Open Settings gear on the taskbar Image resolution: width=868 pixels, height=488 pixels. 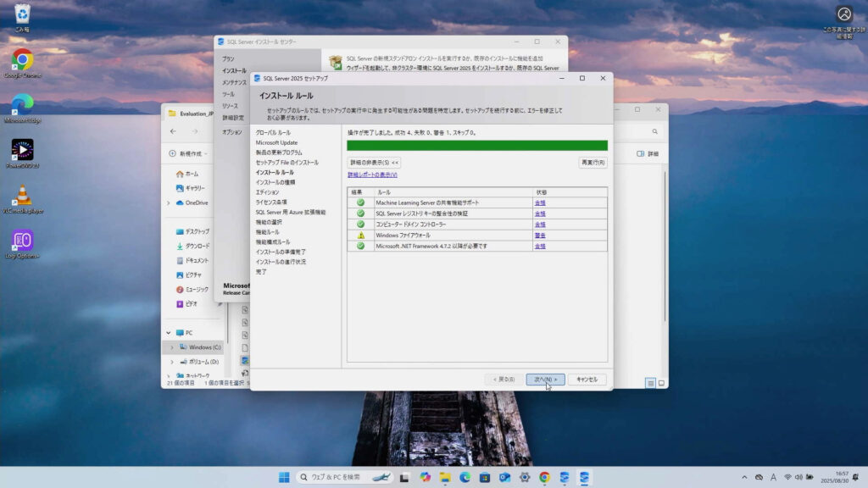tap(525, 478)
